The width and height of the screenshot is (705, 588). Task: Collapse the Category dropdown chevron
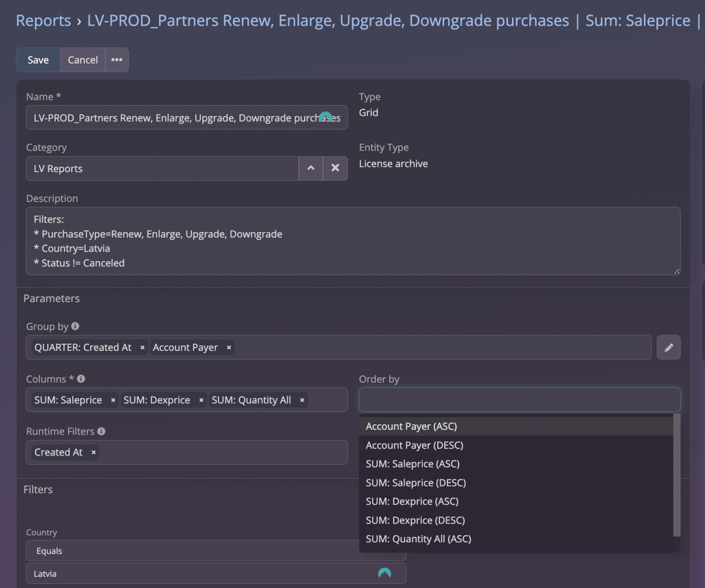(x=311, y=168)
